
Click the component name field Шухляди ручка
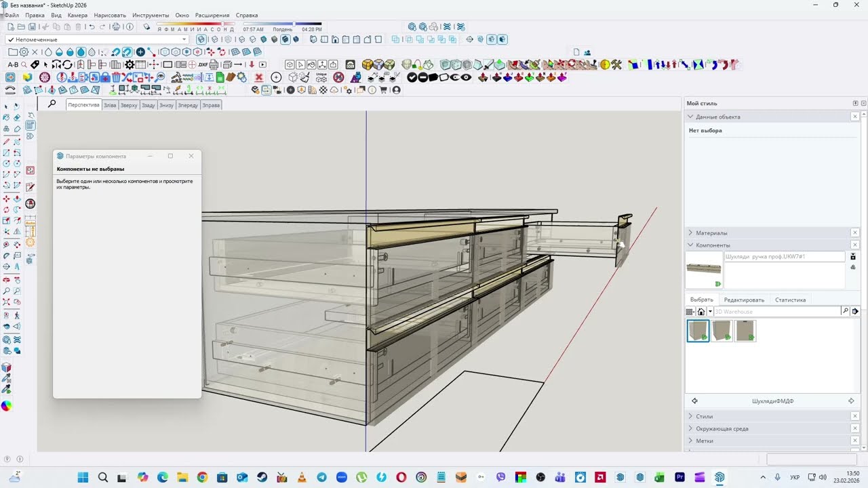pyautogui.click(x=785, y=257)
